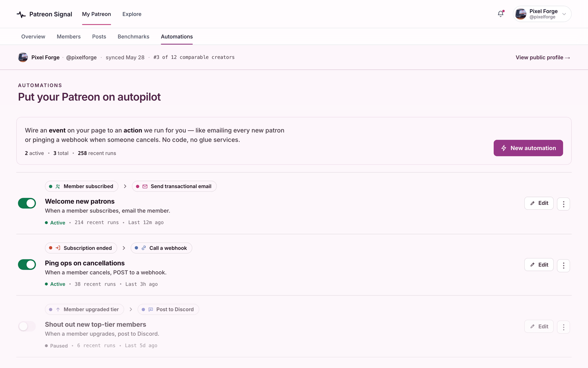Click the exit icon in Subscription ended chip
588x368 pixels.
point(58,248)
